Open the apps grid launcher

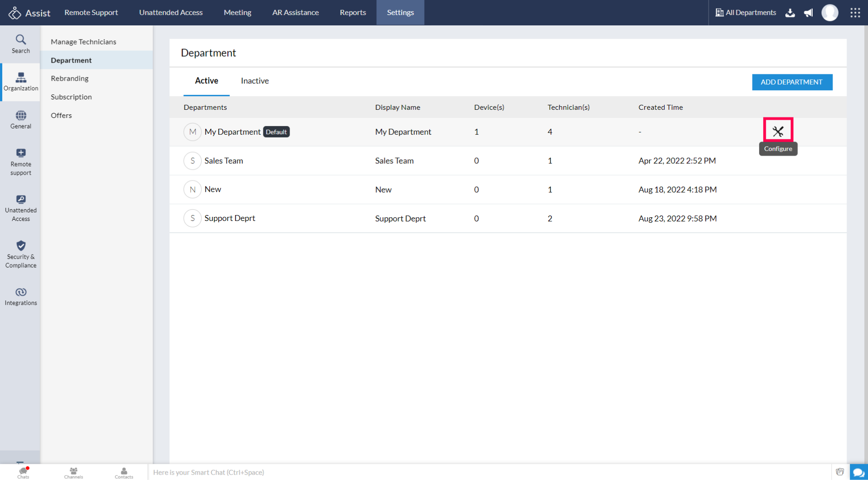(855, 13)
